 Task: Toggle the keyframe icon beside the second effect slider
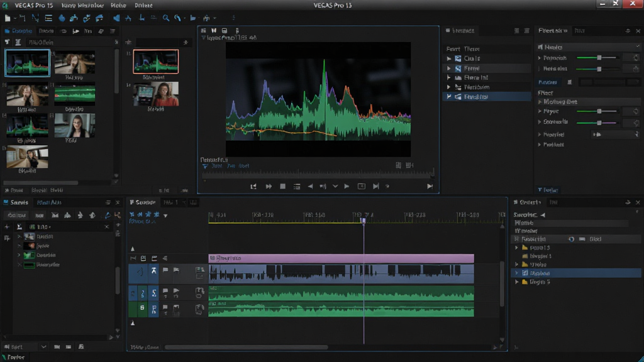(x=636, y=69)
